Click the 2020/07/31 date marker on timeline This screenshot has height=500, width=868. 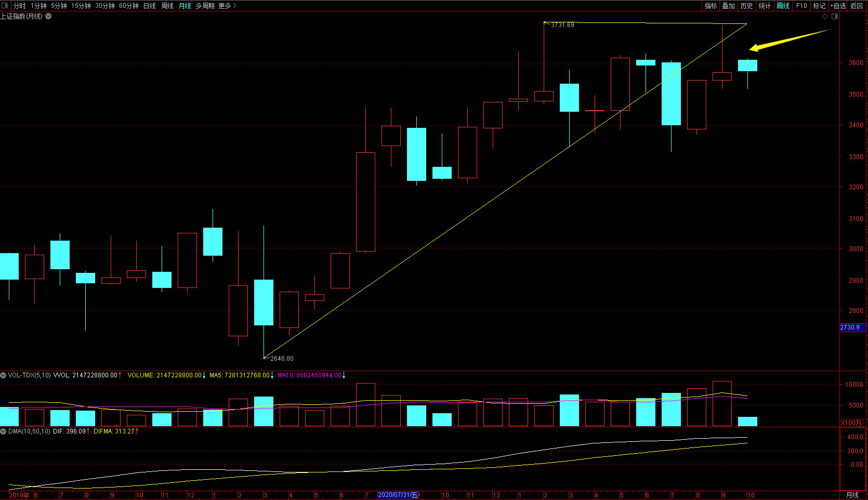pyautogui.click(x=398, y=495)
